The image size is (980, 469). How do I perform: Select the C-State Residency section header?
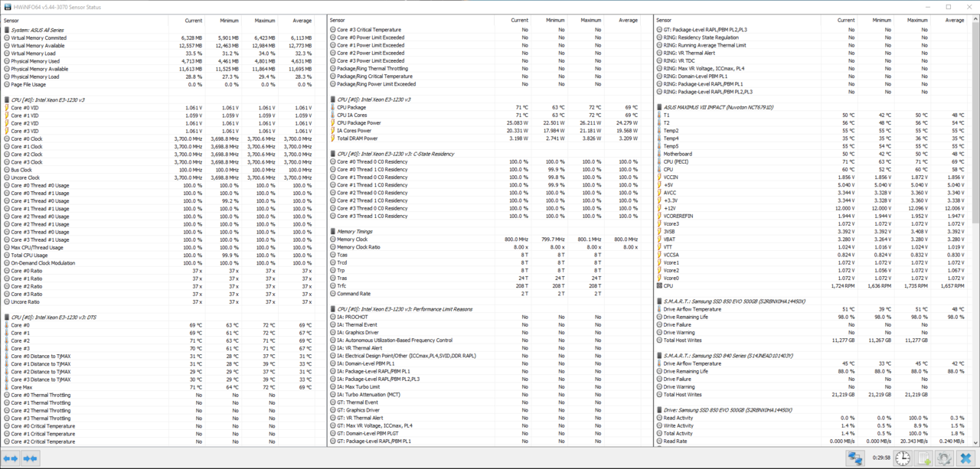coord(384,154)
